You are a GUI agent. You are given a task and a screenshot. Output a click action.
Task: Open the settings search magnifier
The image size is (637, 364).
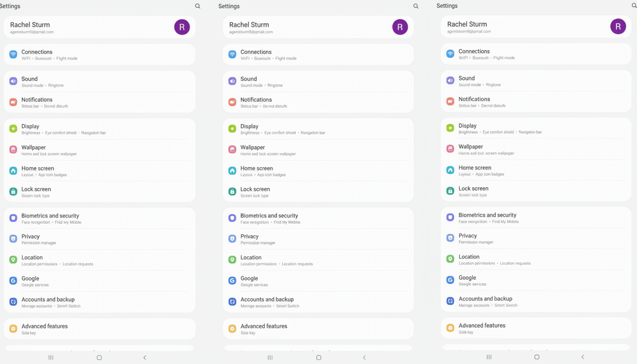pos(198,6)
